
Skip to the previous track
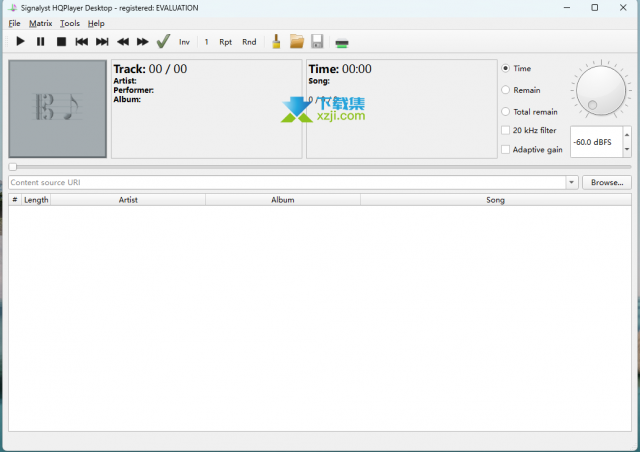(x=82, y=41)
